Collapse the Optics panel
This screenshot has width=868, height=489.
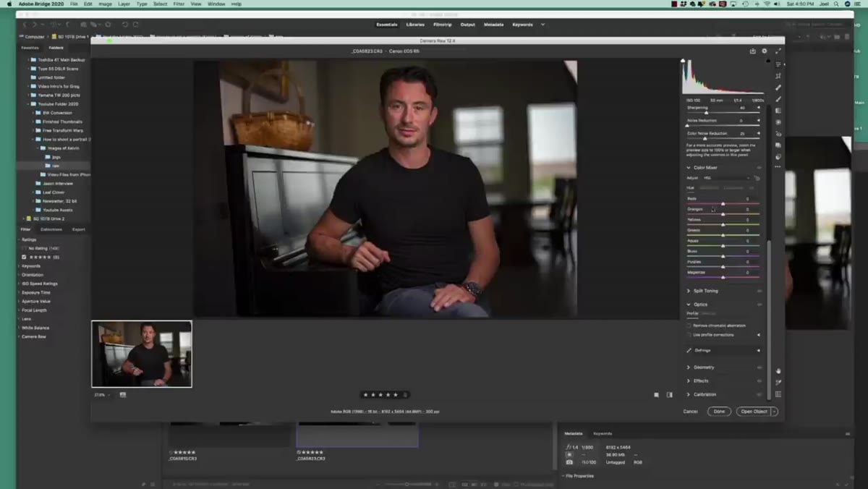click(689, 305)
